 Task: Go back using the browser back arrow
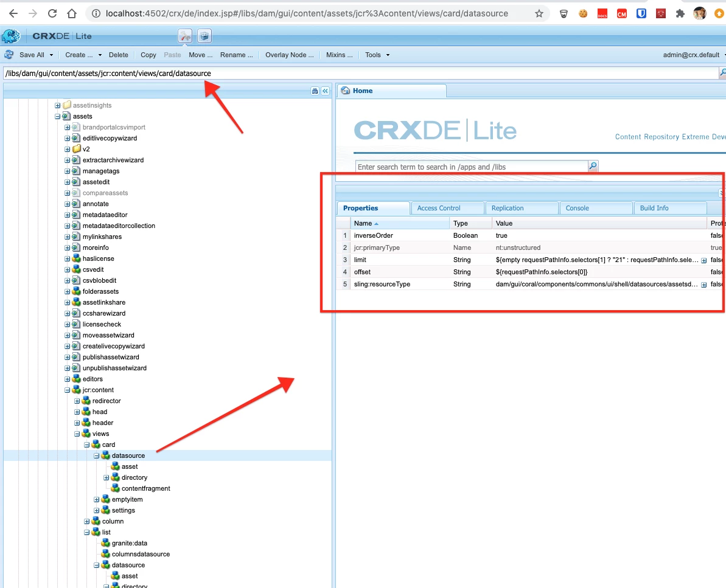coord(13,13)
